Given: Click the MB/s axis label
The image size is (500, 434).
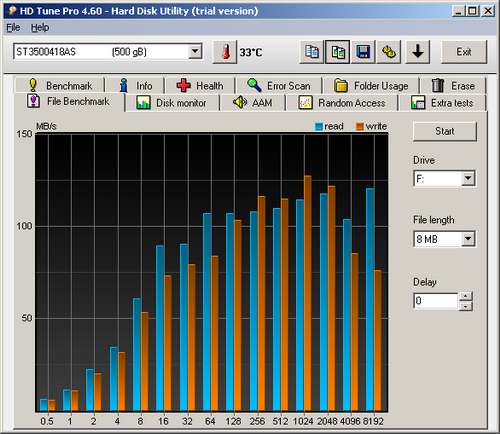Looking at the screenshot, I should pos(46,126).
